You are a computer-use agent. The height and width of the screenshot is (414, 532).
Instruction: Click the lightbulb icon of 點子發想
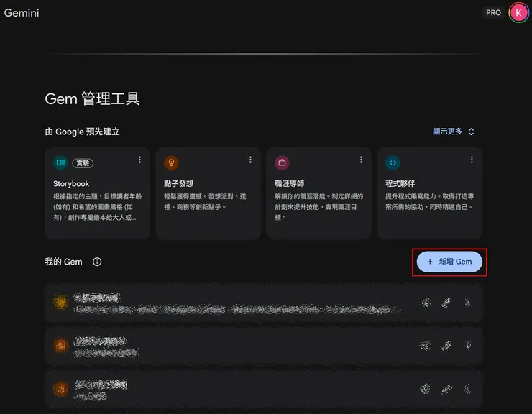coord(171,163)
